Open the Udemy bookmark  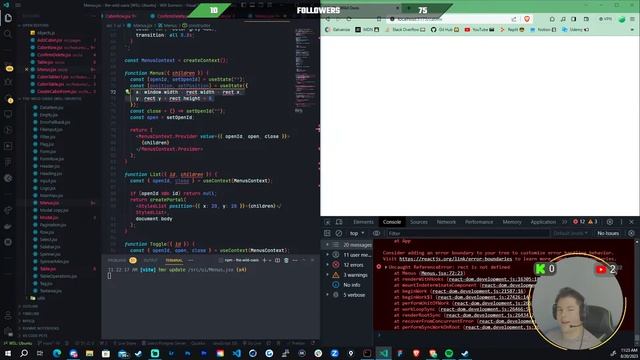pos(576,30)
